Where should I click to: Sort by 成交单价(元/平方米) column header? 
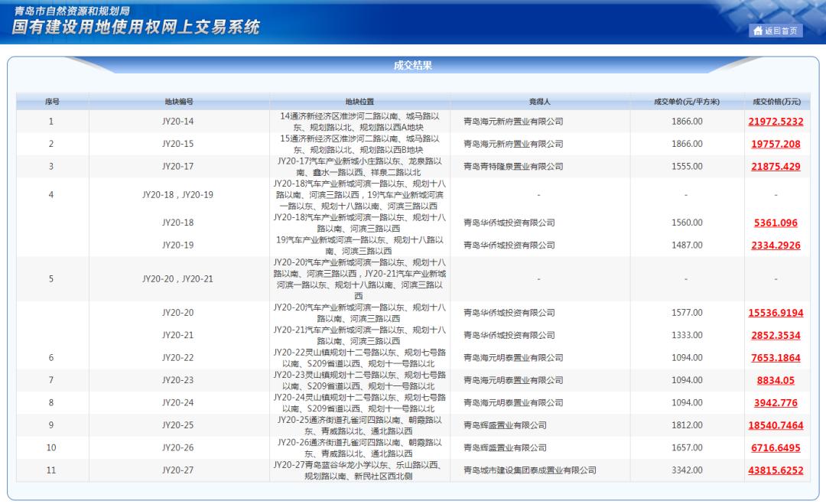pos(687,100)
